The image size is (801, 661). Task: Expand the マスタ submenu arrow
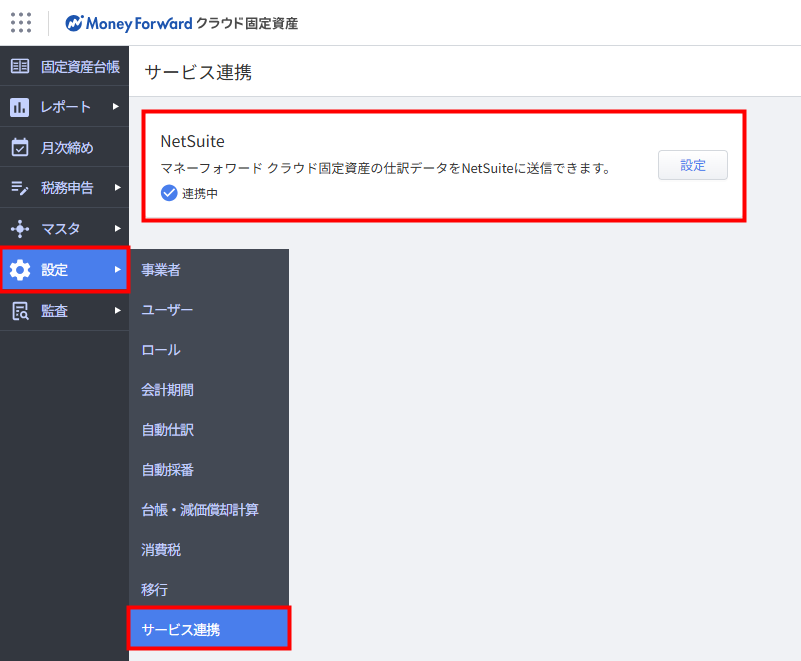pyautogui.click(x=116, y=228)
